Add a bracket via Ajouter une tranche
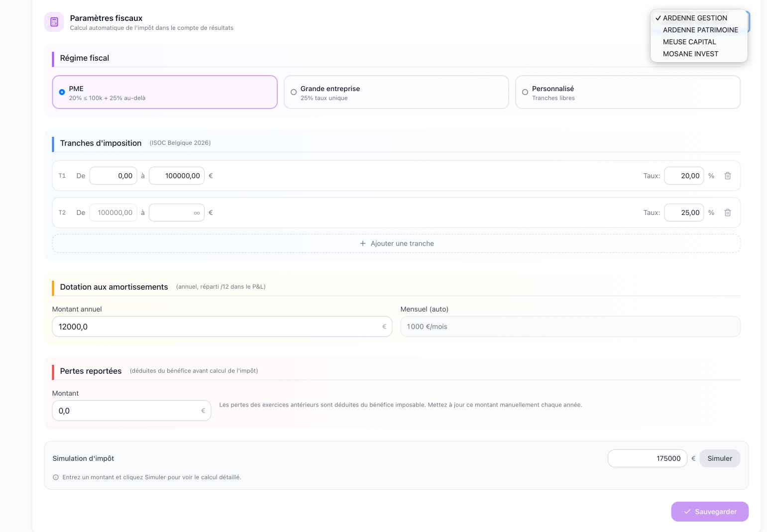Screen dimensions: 767x532 396,243
